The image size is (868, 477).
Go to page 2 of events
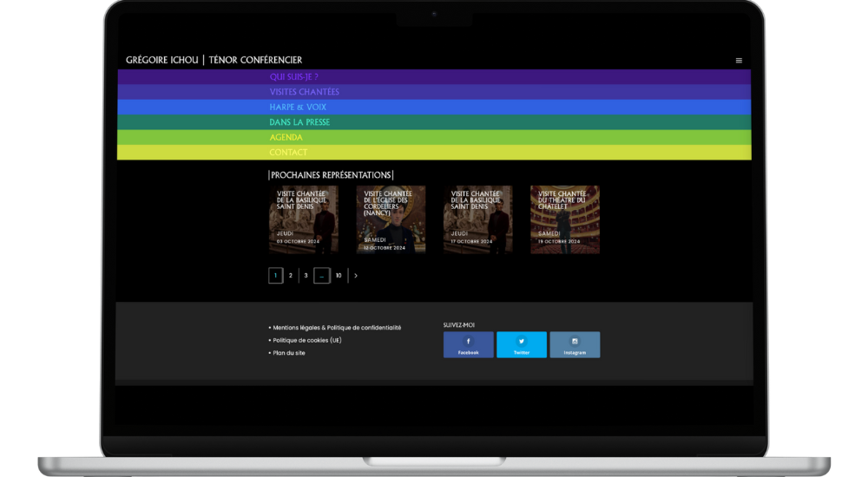(x=291, y=276)
